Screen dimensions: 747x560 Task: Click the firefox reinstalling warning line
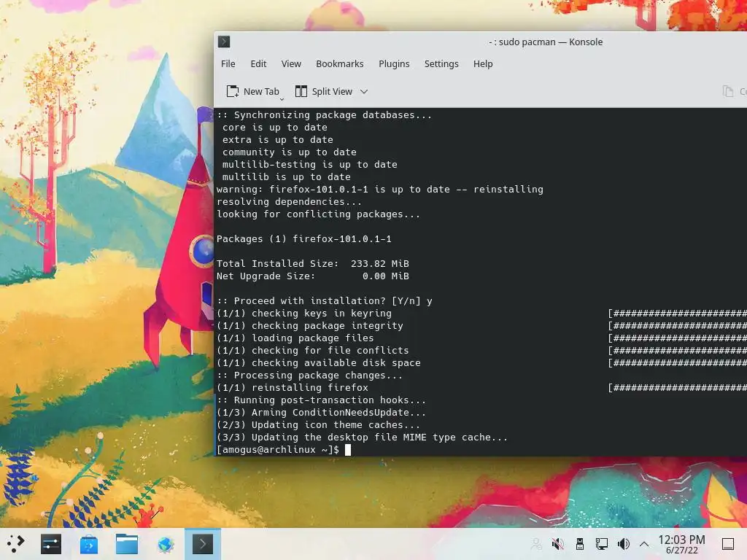pos(379,190)
